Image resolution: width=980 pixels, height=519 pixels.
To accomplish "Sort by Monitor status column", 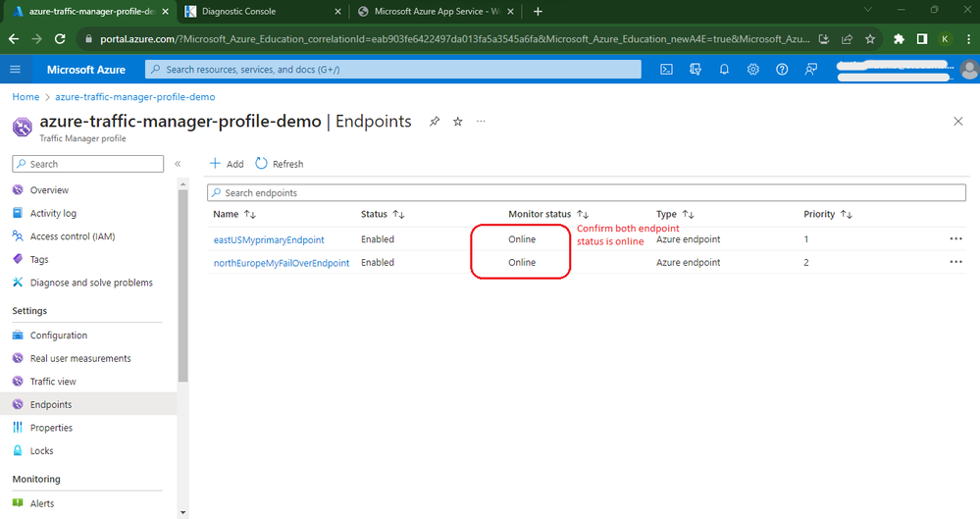I will tap(548, 214).
